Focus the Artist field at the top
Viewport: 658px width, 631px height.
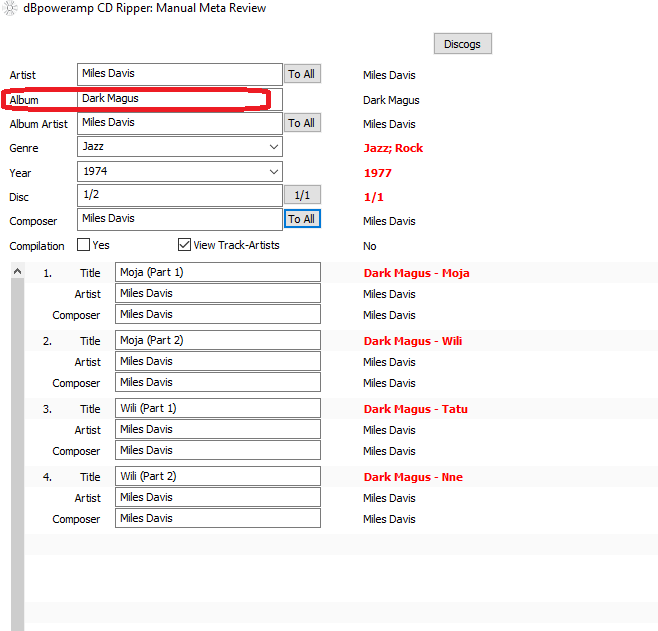pyautogui.click(x=180, y=74)
